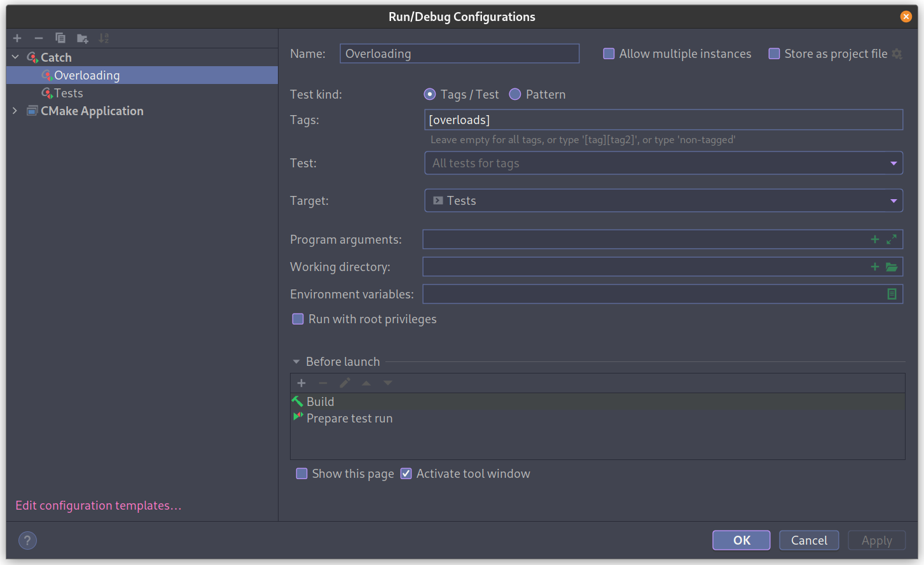Click the Catch icon on the Overloading entry
This screenshot has width=924, height=565.
pos(46,75)
